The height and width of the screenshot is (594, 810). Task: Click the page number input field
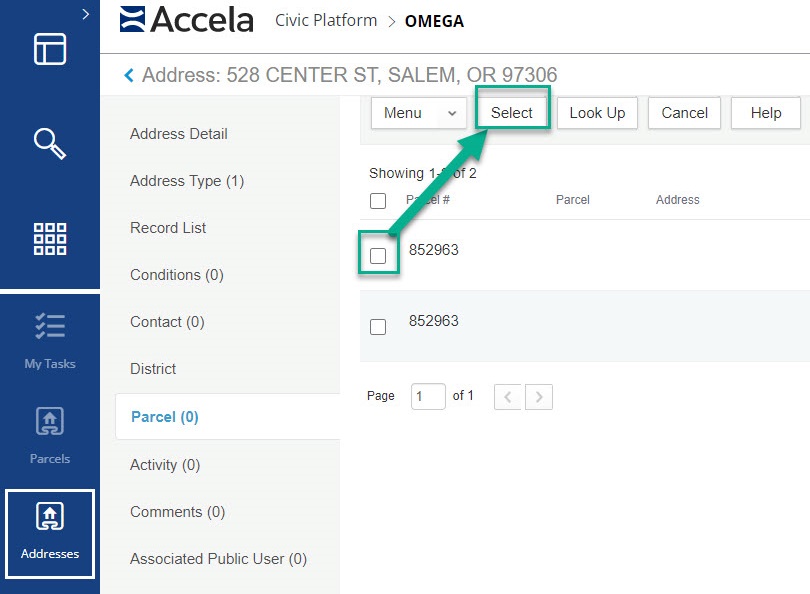(x=428, y=397)
